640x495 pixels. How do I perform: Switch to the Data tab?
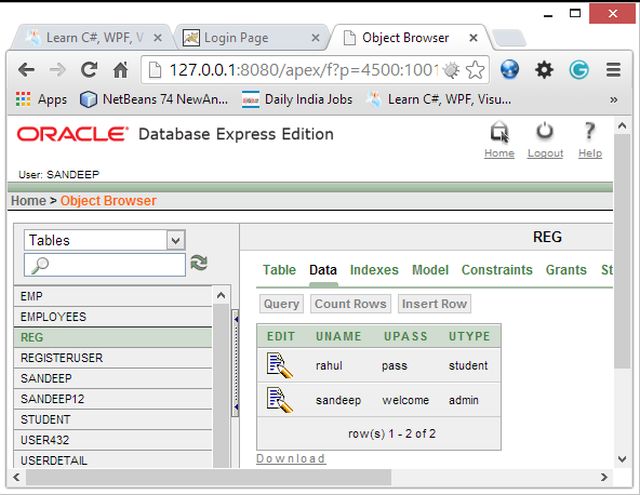pyautogui.click(x=323, y=270)
